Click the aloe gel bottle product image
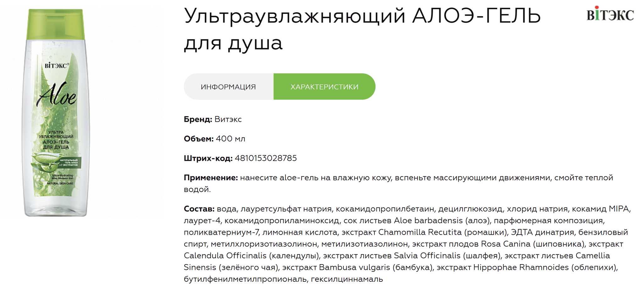 click(56, 112)
